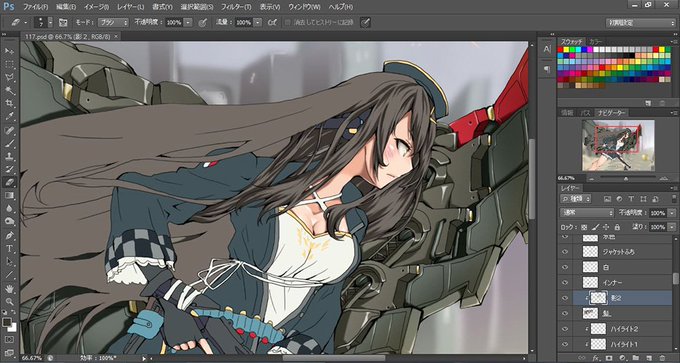
Task: Select the Healing Brush tool
Action: 10,131
